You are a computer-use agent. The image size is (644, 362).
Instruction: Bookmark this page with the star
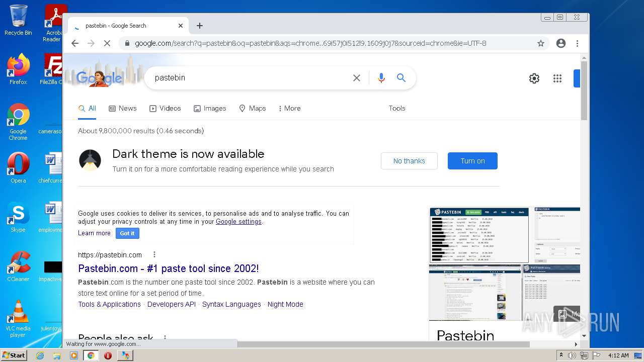point(541,43)
